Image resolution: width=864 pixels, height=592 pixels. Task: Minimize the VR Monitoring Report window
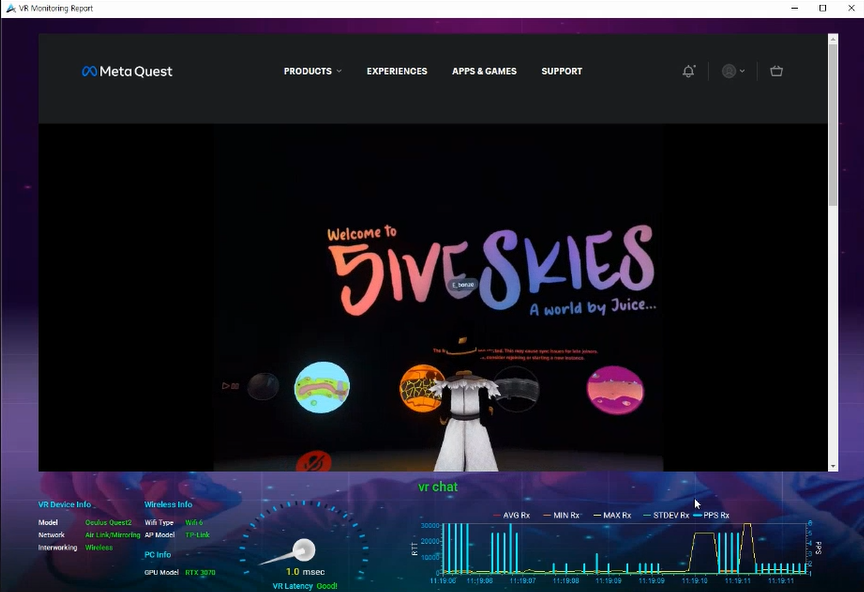(795, 8)
